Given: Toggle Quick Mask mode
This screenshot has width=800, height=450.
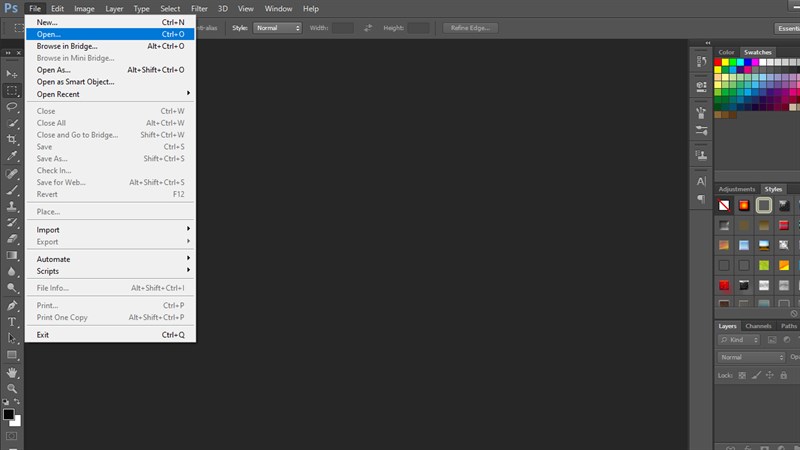Looking at the screenshot, I should coord(12,436).
